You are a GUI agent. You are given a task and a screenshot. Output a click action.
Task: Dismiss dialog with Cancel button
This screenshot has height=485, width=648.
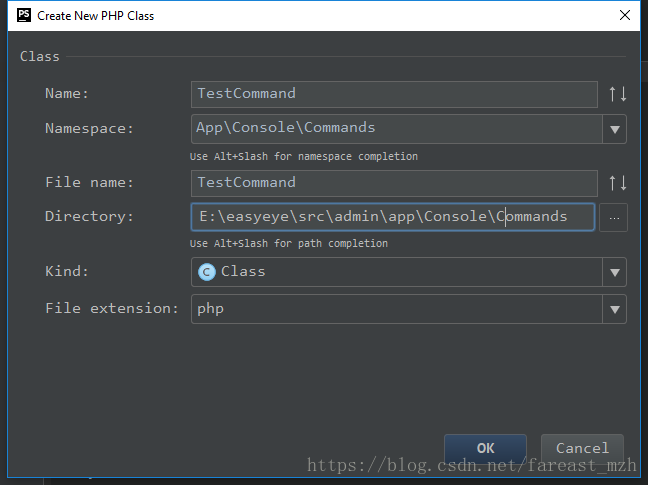coord(582,448)
